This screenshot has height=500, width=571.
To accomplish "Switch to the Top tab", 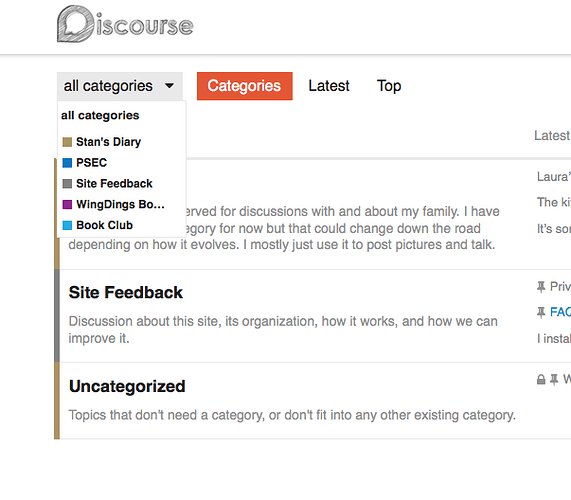I will (389, 86).
